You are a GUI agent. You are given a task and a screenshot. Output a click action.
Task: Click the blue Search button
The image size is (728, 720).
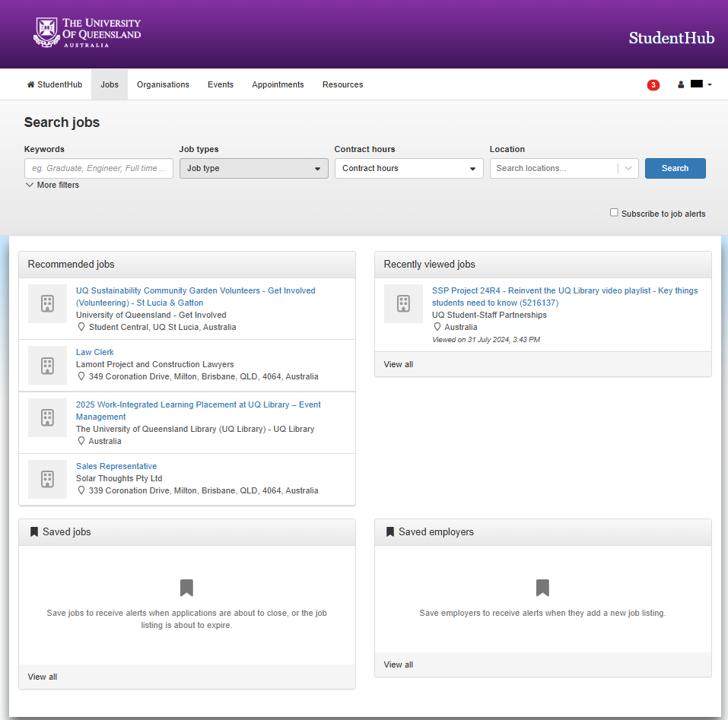click(675, 168)
